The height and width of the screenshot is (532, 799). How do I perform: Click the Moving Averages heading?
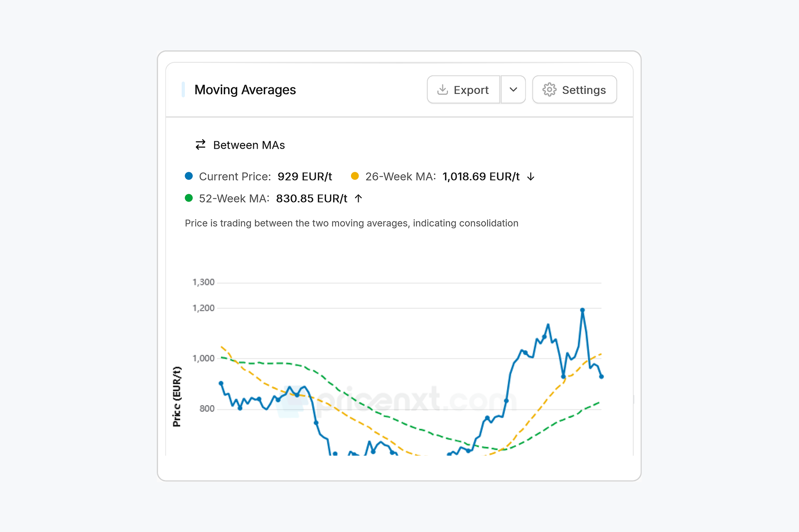[x=245, y=90]
